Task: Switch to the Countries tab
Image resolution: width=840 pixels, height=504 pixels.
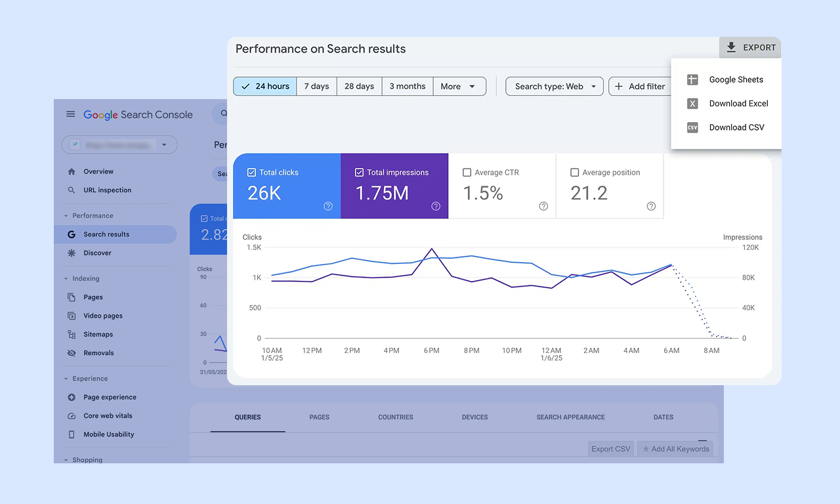Action: (395, 417)
